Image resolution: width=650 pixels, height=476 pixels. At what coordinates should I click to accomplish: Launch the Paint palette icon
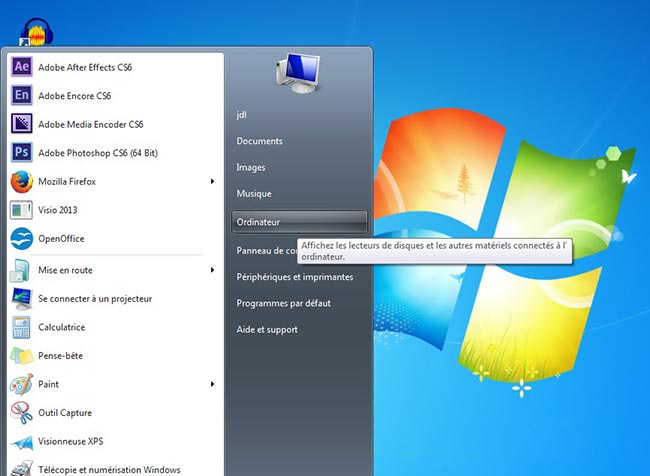[x=21, y=384]
